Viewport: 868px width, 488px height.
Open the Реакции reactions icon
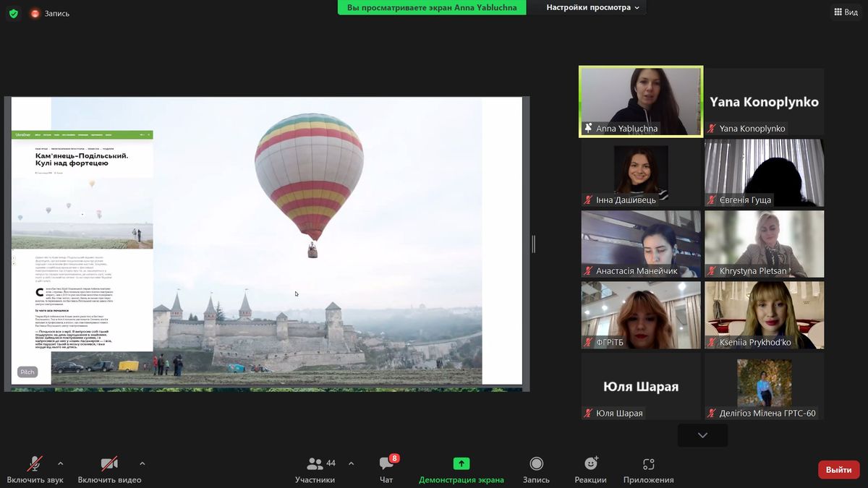coord(591,463)
